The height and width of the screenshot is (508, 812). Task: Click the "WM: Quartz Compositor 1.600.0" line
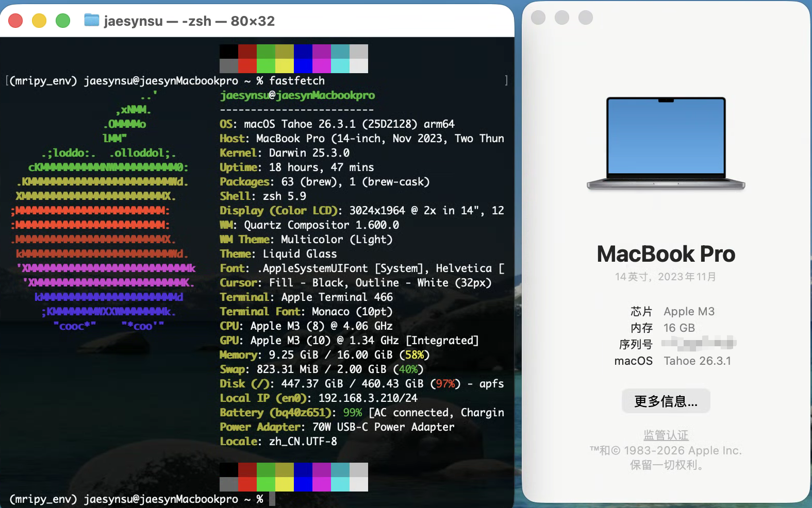click(309, 225)
